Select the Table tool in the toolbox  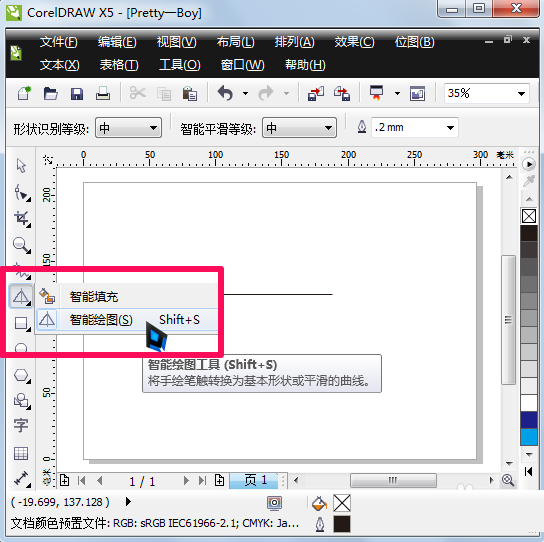pyautogui.click(x=21, y=453)
